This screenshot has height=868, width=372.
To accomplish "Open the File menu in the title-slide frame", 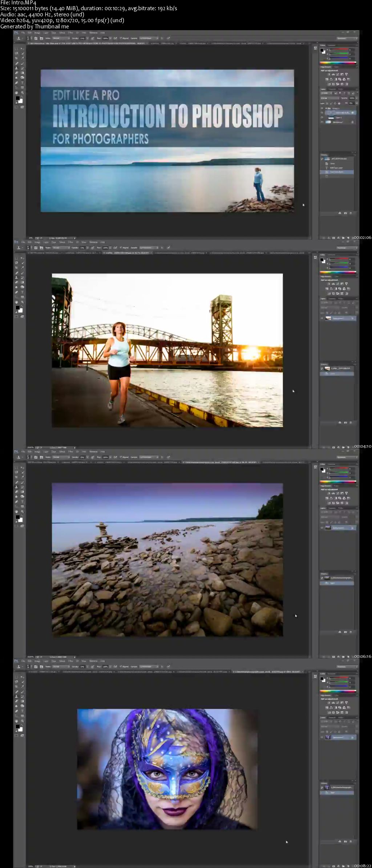I will [23, 33].
